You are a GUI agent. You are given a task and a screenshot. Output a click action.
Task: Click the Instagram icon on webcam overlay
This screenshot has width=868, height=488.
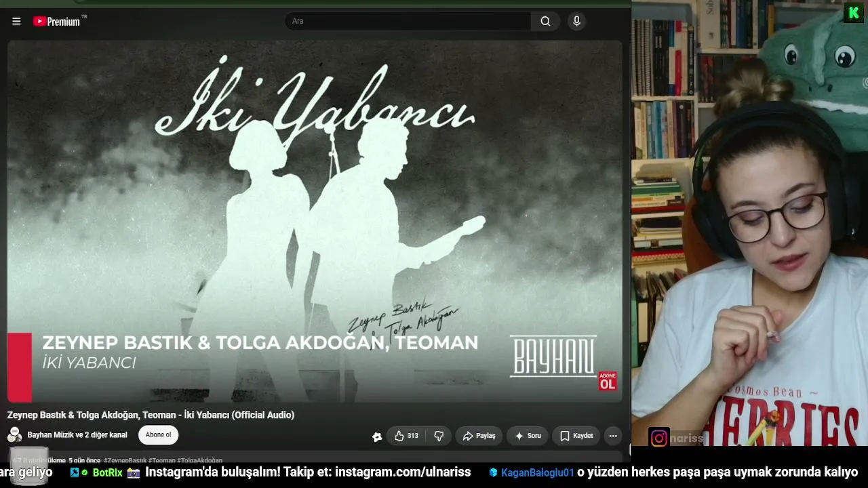pos(658,438)
